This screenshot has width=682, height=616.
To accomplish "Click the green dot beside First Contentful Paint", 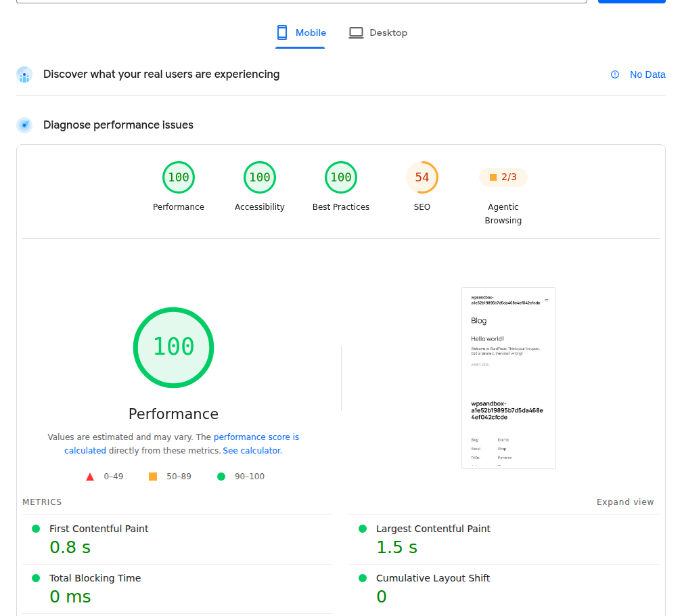I will 36,529.
